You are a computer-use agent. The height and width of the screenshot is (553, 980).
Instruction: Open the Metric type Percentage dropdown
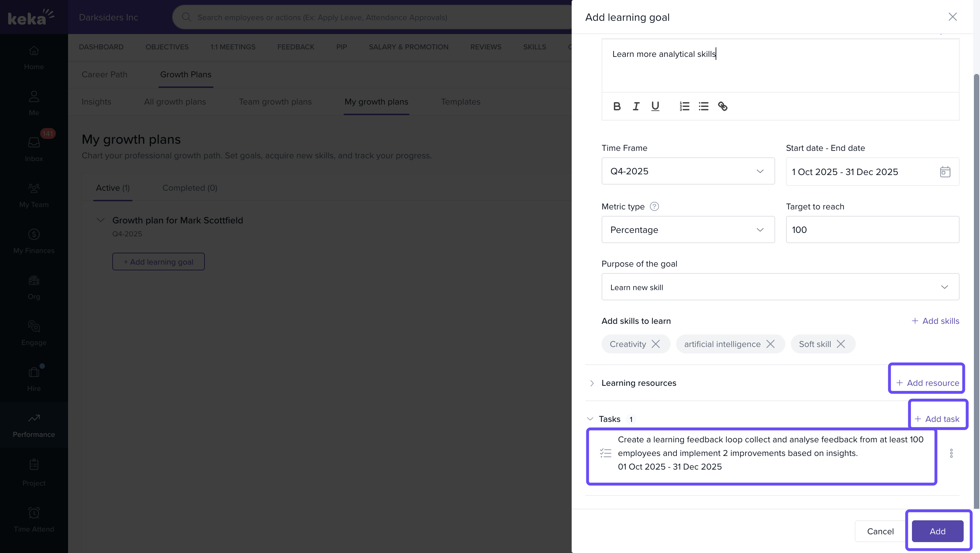point(687,230)
